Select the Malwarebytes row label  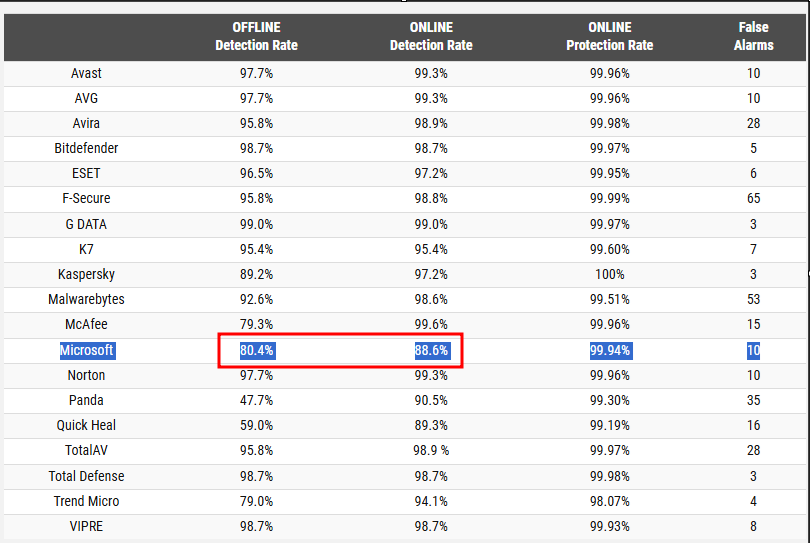click(x=86, y=299)
